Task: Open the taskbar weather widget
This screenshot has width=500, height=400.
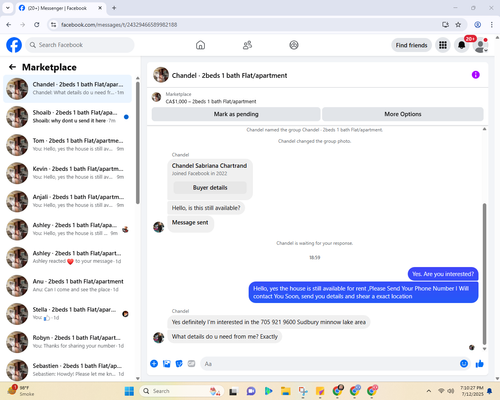Action: [x=22, y=391]
